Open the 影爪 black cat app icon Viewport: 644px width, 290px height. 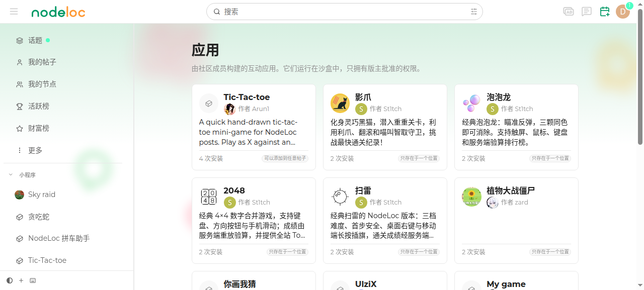(x=340, y=103)
